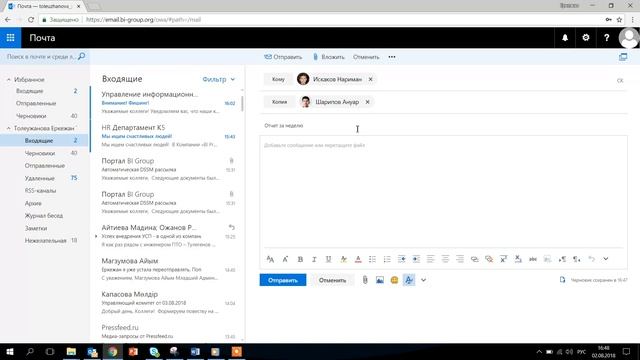Change font size icon in formatting bar
This screenshot has width=640, height=360.
click(x=285, y=259)
